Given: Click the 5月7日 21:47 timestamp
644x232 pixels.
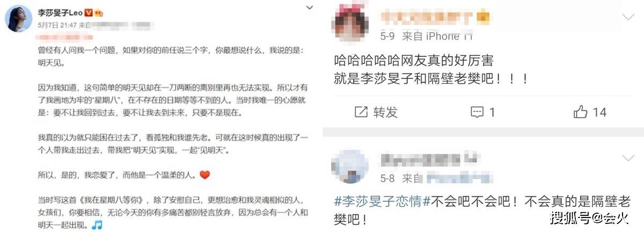Looking at the screenshot, I should click(x=56, y=24).
